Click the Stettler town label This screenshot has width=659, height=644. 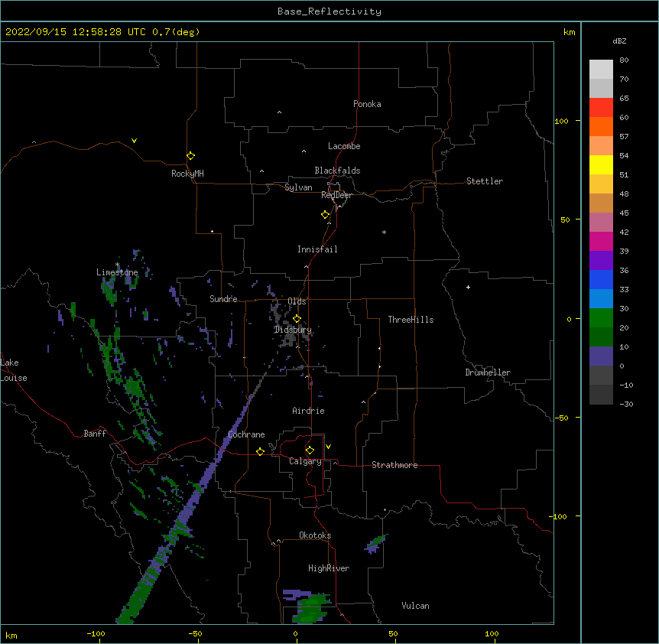[484, 181]
